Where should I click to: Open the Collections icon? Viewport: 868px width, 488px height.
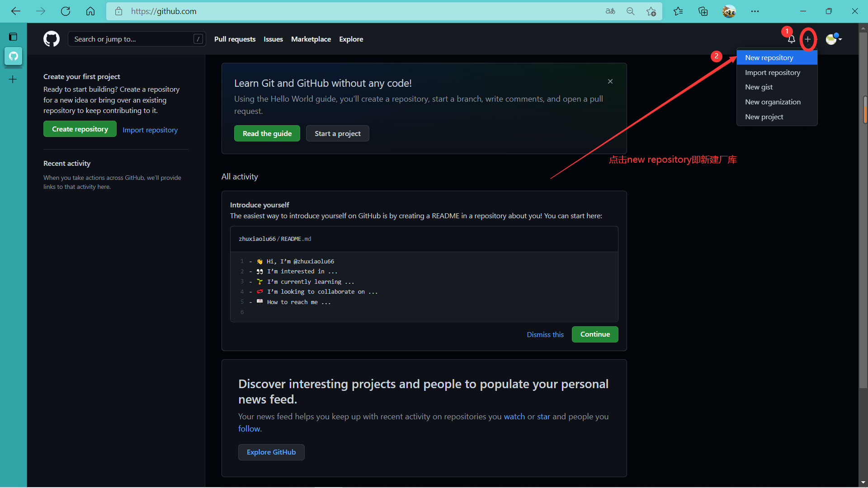703,11
